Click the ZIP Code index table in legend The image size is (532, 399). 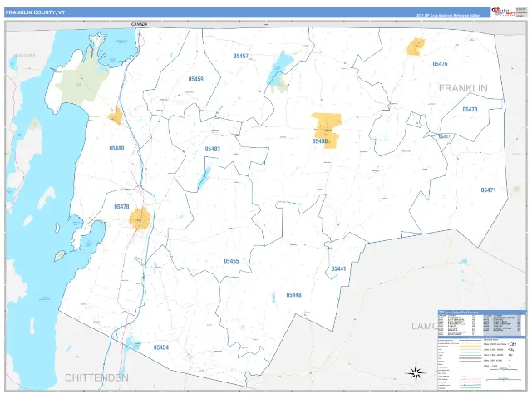coord(482,323)
